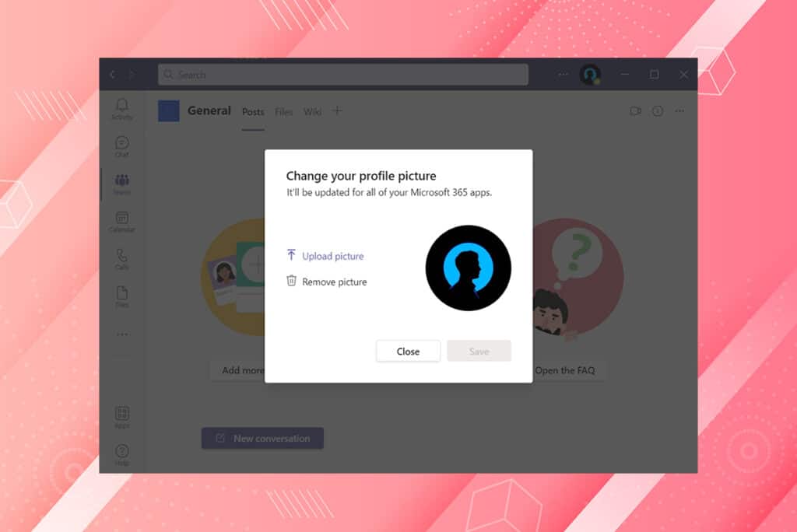Screen dimensions: 797x532
Task: Click the Save button in dialog
Action: 479,351
